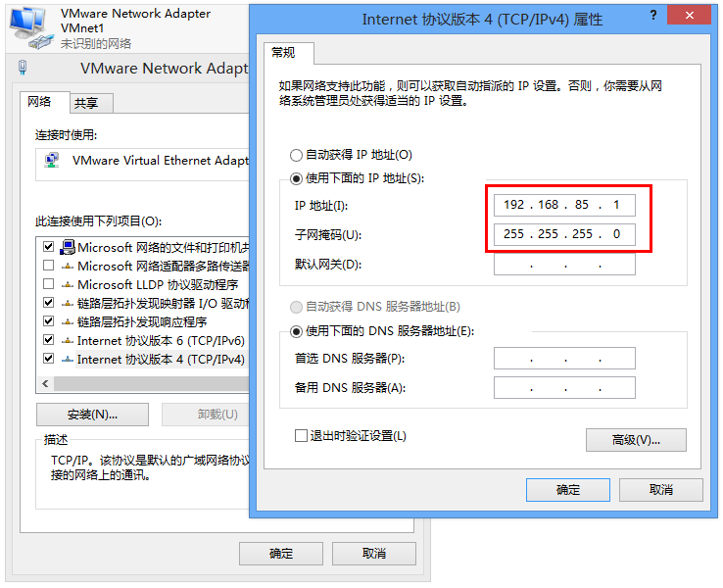
Task: Select 自动获得 IP 地址 radio button
Action: 296,155
